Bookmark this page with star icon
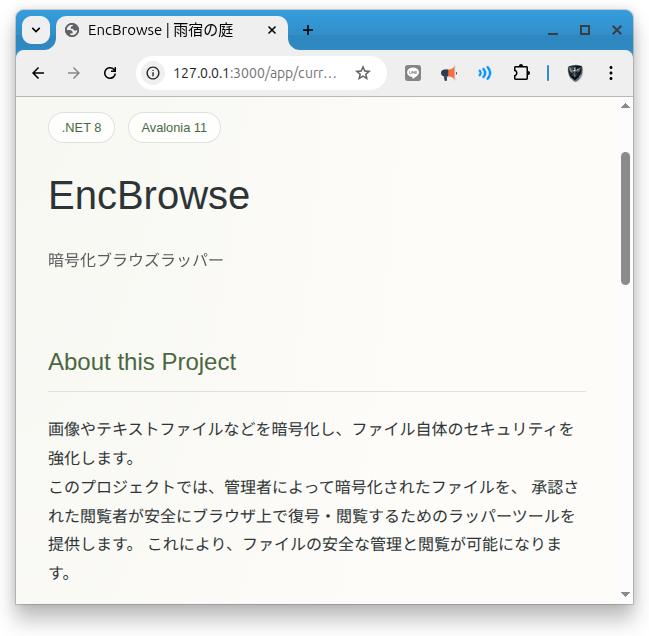 point(363,73)
